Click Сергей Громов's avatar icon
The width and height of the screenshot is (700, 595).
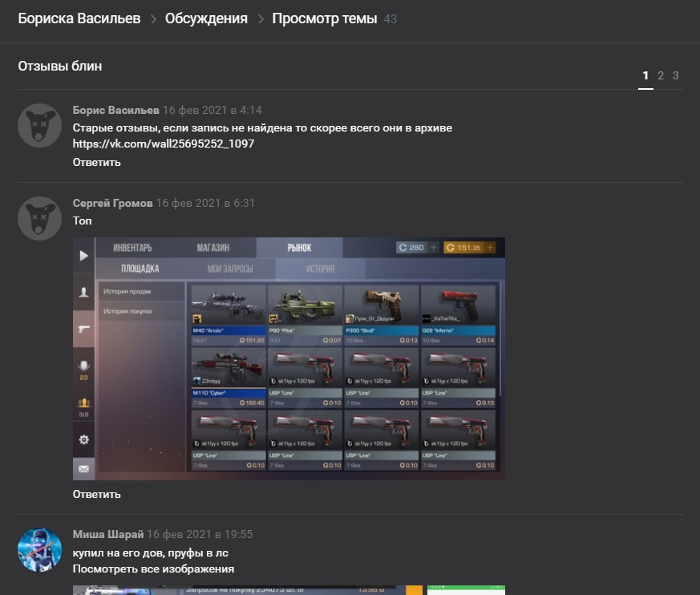point(39,218)
